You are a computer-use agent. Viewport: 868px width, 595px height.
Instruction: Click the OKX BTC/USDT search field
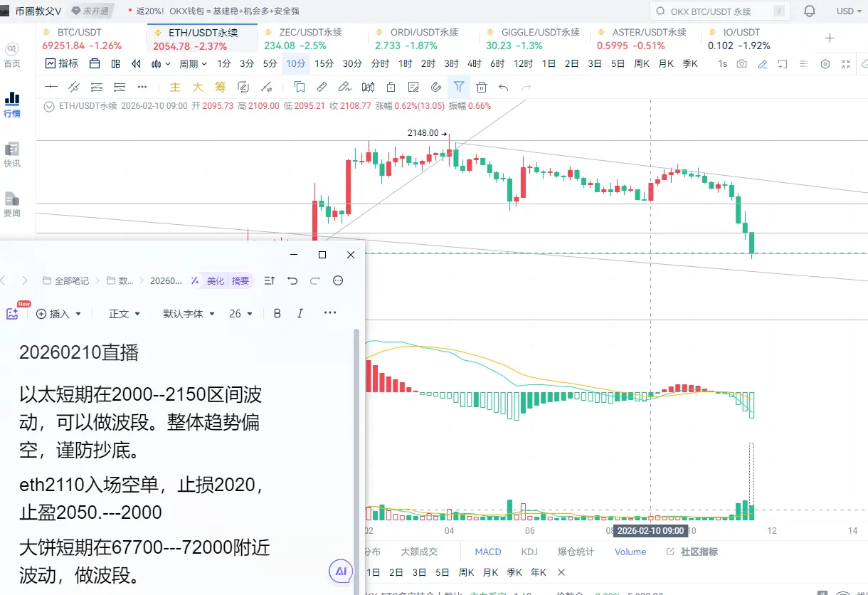(720, 11)
